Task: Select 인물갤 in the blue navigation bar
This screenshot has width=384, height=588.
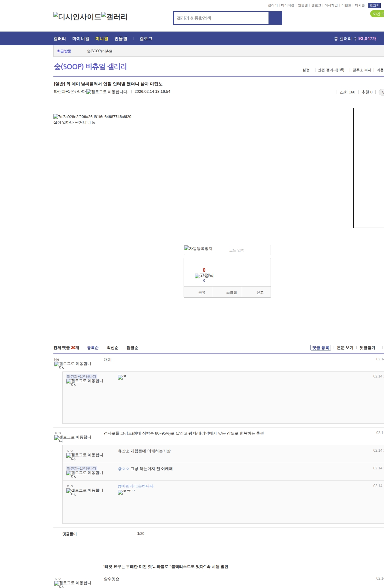Action: [x=121, y=38]
